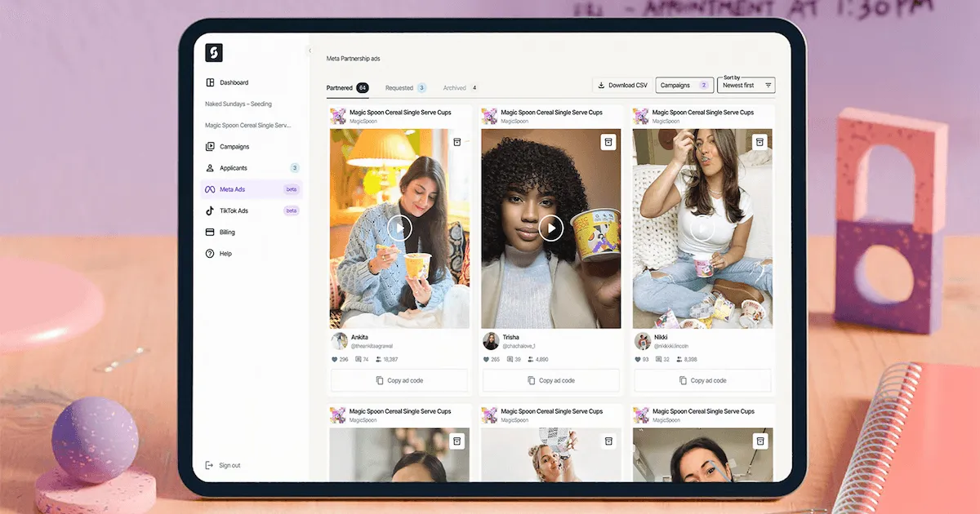Collapse the sidebar with the chevron

(x=310, y=51)
